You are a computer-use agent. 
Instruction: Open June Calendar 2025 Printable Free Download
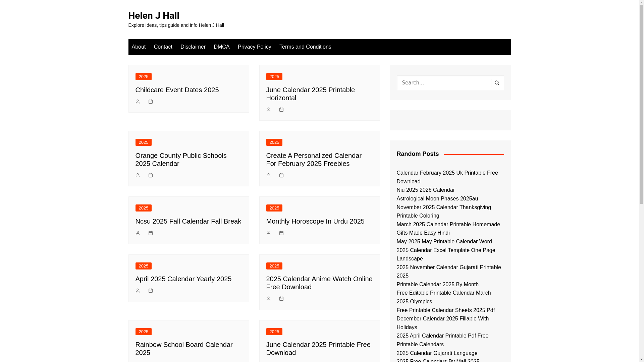[x=318, y=349]
